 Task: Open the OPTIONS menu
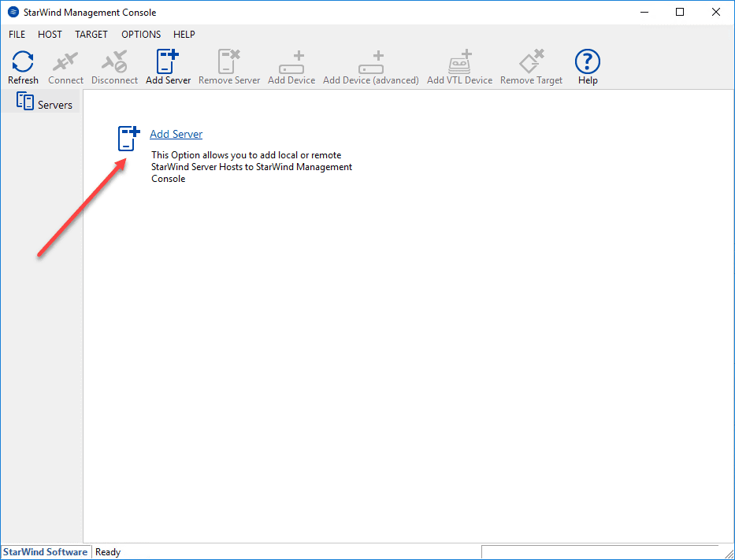tap(140, 34)
